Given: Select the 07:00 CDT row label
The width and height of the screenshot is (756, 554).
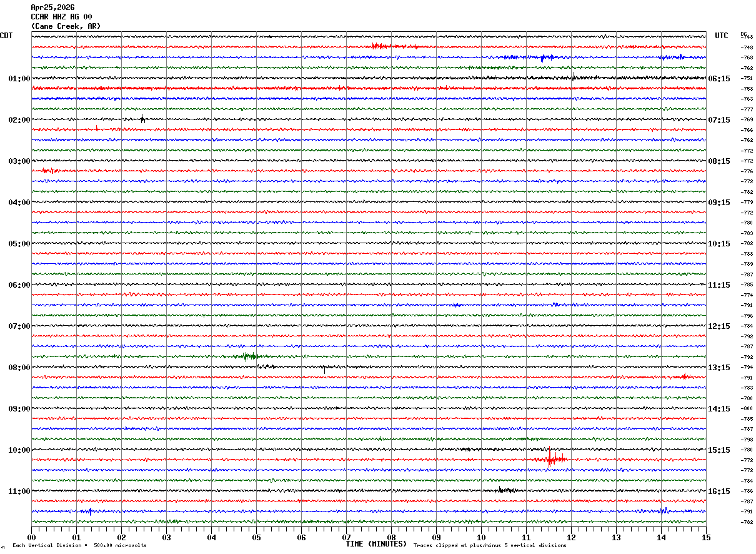Looking at the screenshot, I should pos(19,326).
